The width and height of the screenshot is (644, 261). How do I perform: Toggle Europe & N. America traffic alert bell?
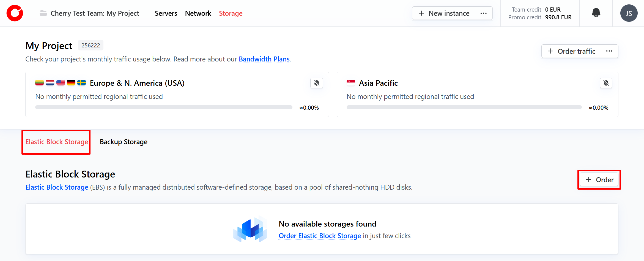pyautogui.click(x=317, y=83)
